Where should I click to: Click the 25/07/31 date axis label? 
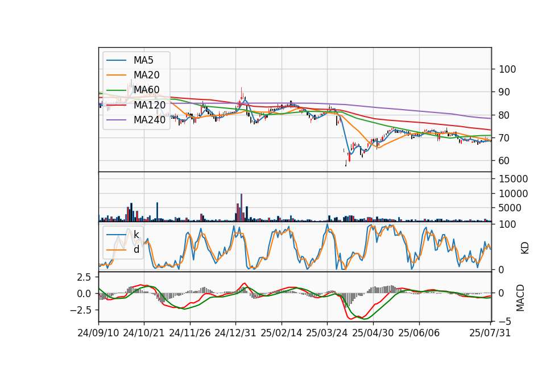(x=490, y=333)
